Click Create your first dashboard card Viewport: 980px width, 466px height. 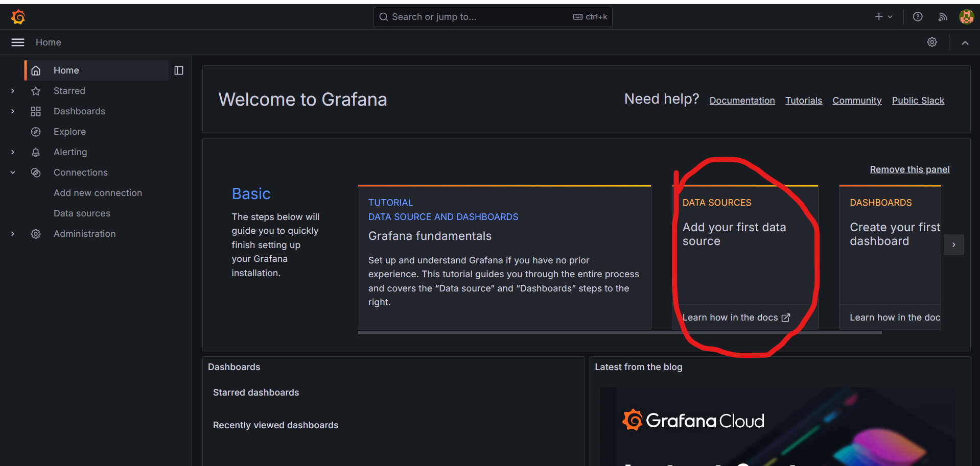[x=890, y=257]
